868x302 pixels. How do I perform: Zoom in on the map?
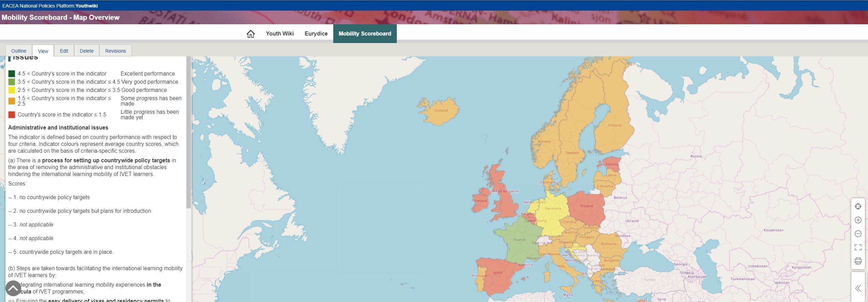(x=858, y=220)
